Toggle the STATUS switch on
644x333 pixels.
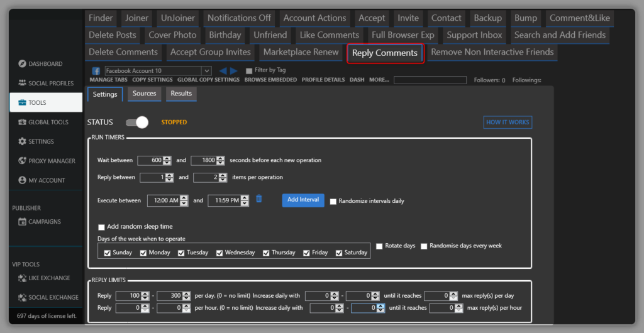pos(136,122)
